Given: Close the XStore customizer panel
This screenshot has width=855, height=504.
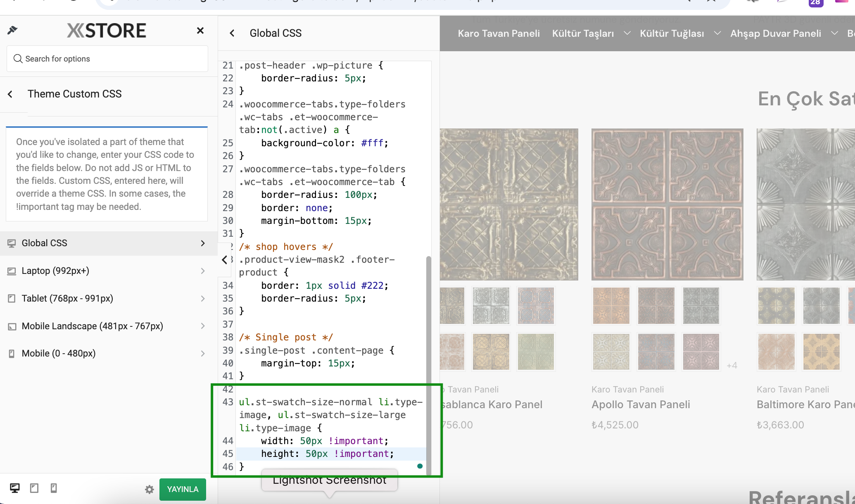Looking at the screenshot, I should pos(200,31).
